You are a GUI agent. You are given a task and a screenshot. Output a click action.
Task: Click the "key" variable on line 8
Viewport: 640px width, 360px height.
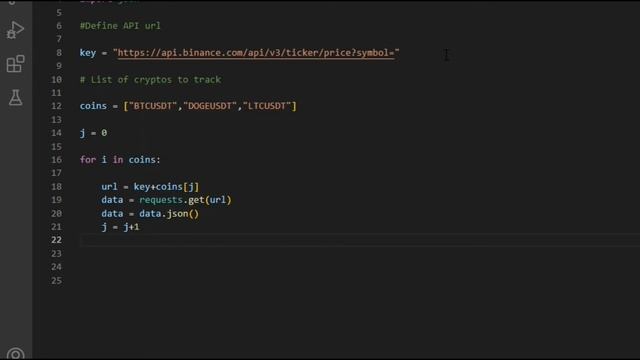click(x=88, y=53)
